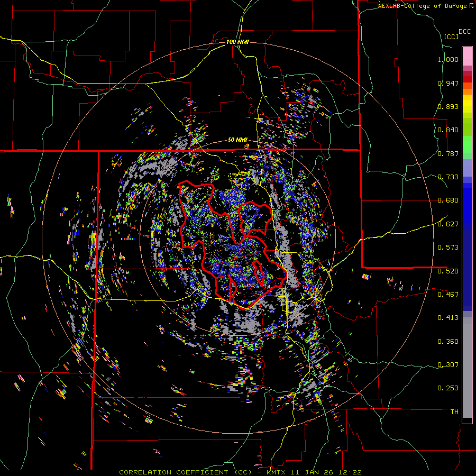The height and width of the screenshot is (476, 476).
Task: Select the 0.413 scale value
Action: [448, 318]
